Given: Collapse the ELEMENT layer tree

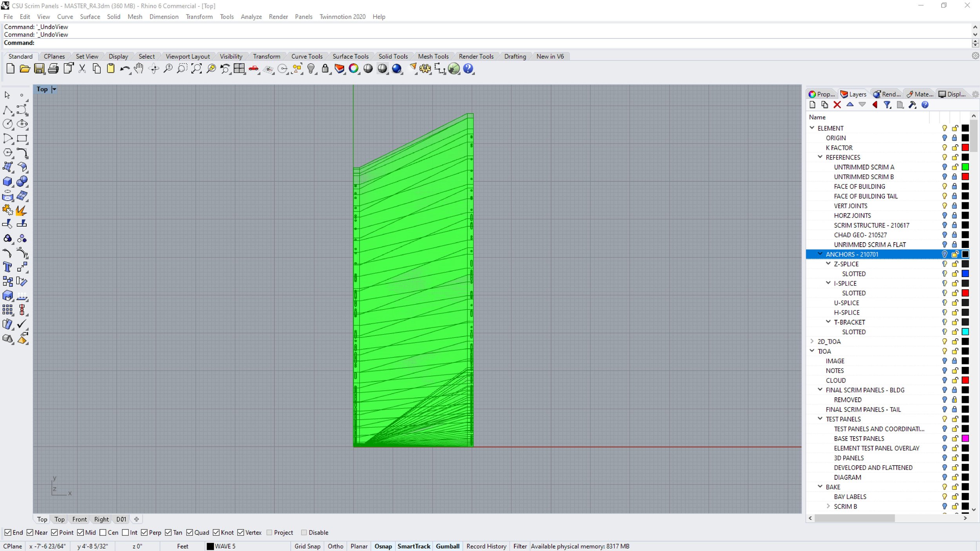Looking at the screenshot, I should [x=812, y=128].
